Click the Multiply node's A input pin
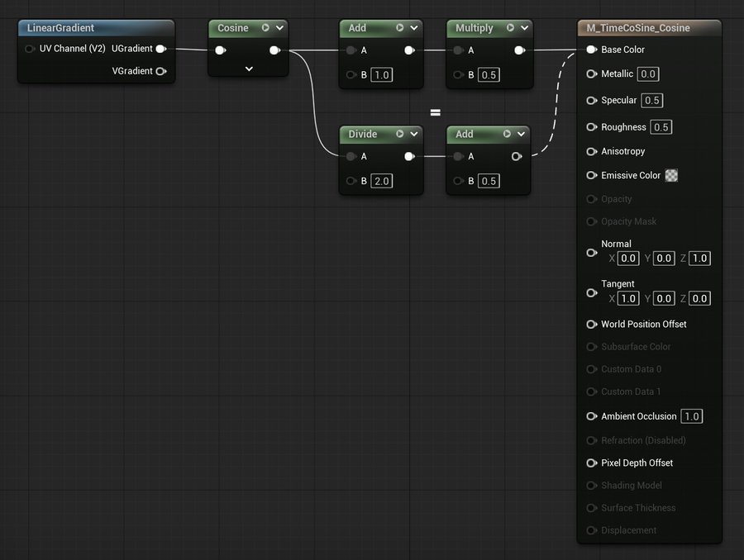Image resolution: width=744 pixels, height=560 pixels. tap(458, 50)
